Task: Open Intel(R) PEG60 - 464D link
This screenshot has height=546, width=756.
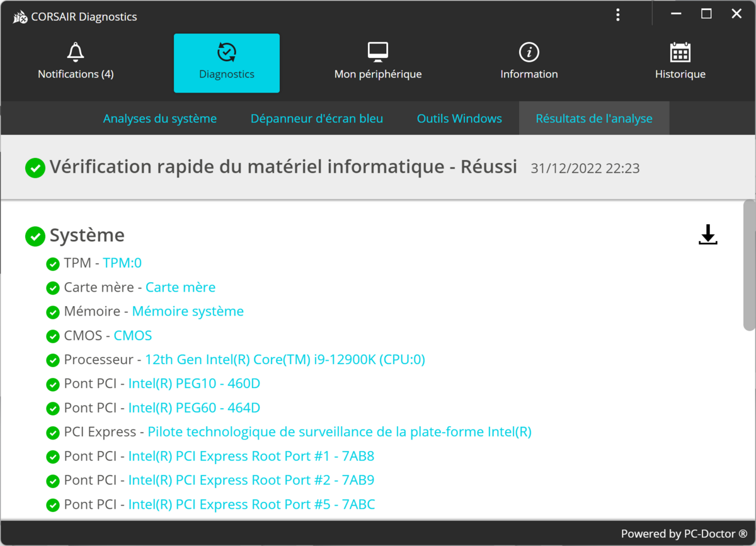Action: (194, 407)
